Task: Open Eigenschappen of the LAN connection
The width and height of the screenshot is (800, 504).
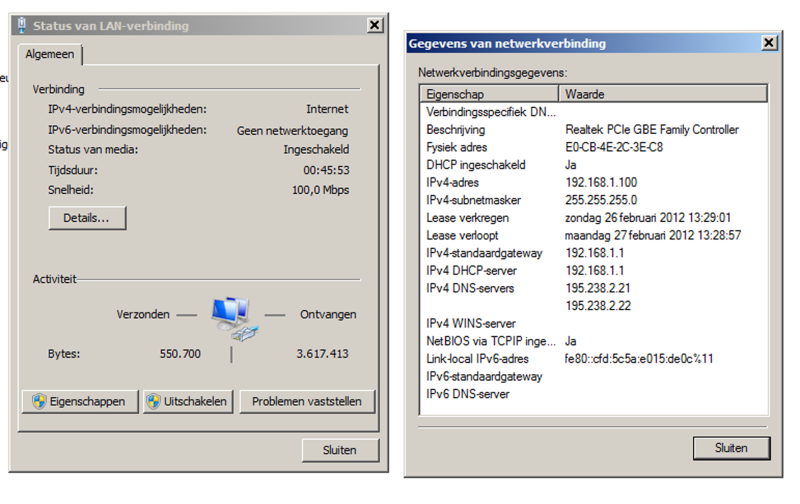Action: [80, 401]
